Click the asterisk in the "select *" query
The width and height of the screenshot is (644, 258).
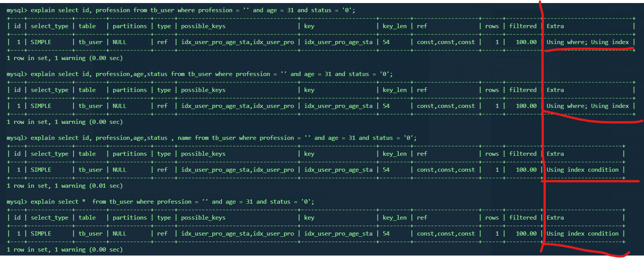(84, 202)
